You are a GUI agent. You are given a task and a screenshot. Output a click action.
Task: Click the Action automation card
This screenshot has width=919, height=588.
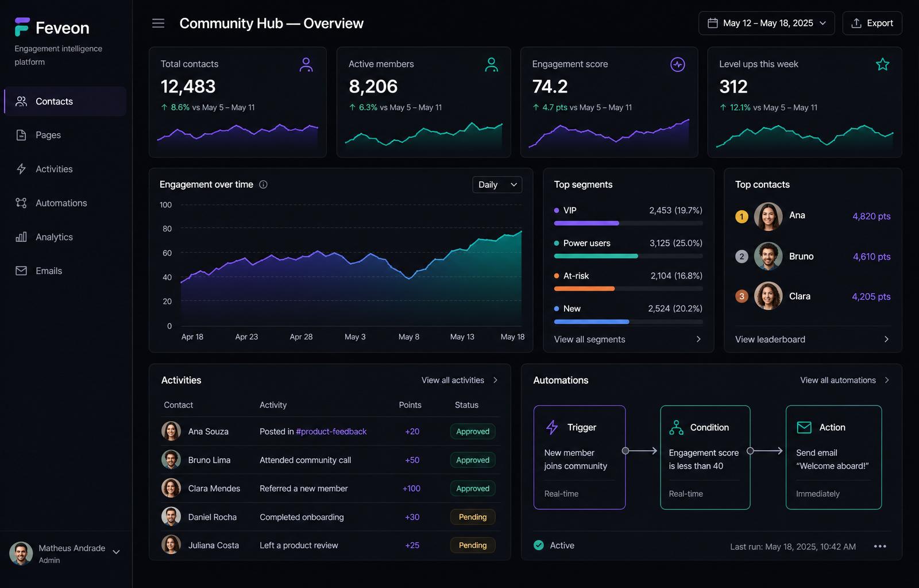[833, 457]
